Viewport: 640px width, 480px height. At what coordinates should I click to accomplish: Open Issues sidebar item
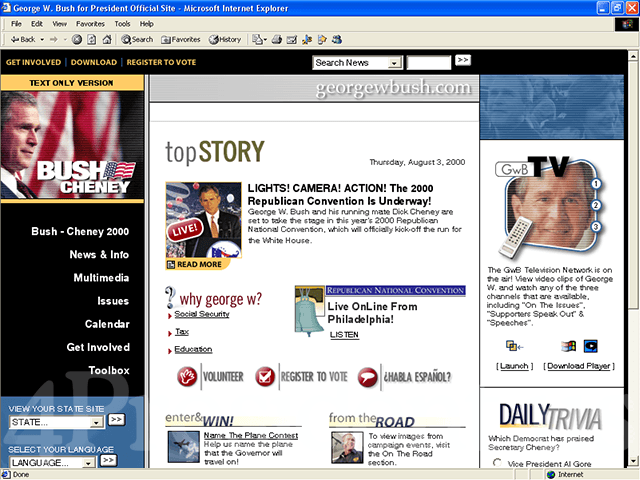113,301
